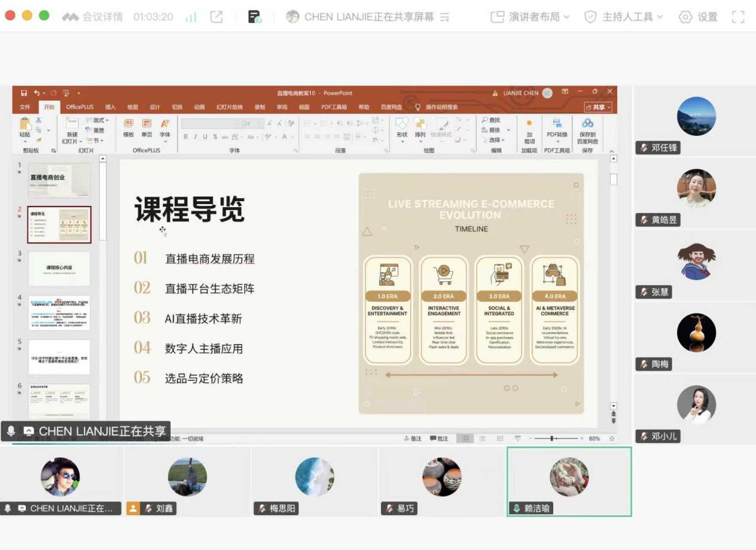Adjust the PowerPoint zoom slider at 80%
This screenshot has width=756, height=550.
[551, 439]
